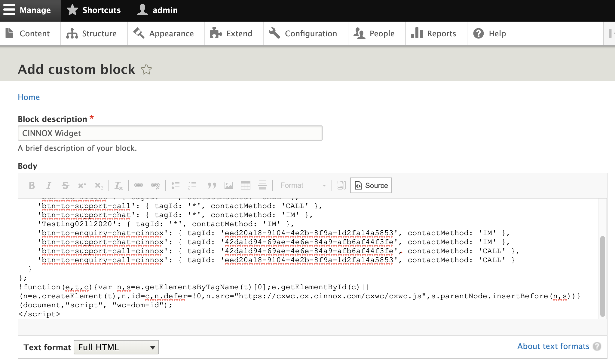Viewport: 615px width, 364px height.
Task: Toggle Source view in editor
Action: pyautogui.click(x=371, y=185)
